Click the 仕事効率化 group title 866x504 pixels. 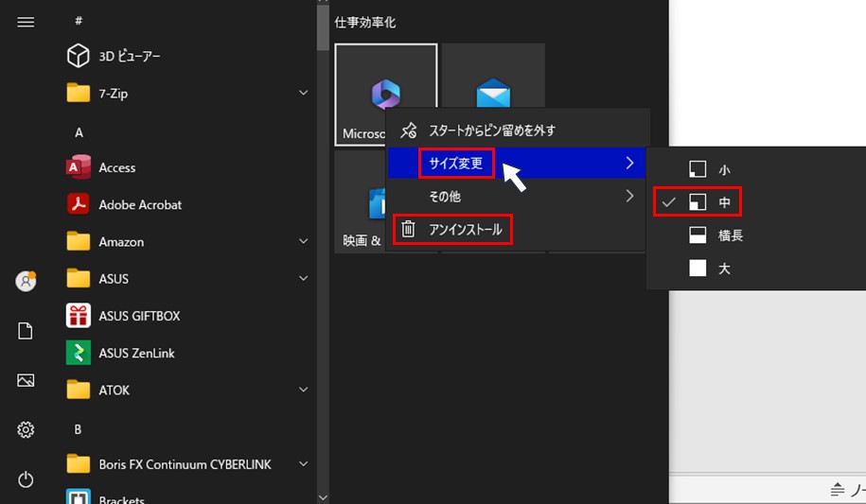pyautogui.click(x=365, y=23)
